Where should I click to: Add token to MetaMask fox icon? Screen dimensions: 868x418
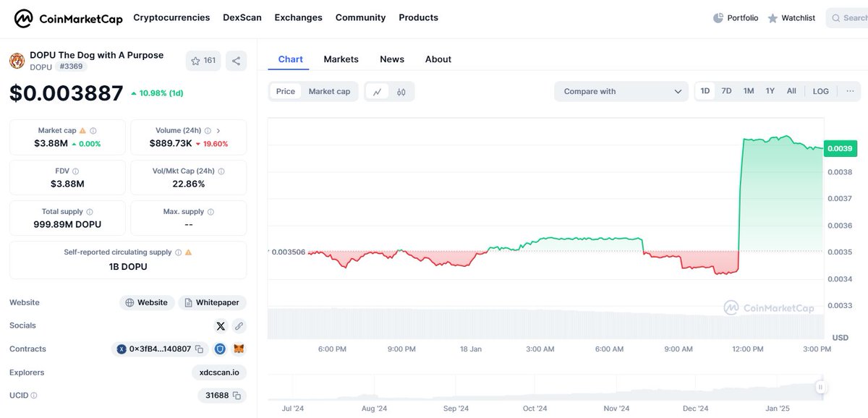239,349
